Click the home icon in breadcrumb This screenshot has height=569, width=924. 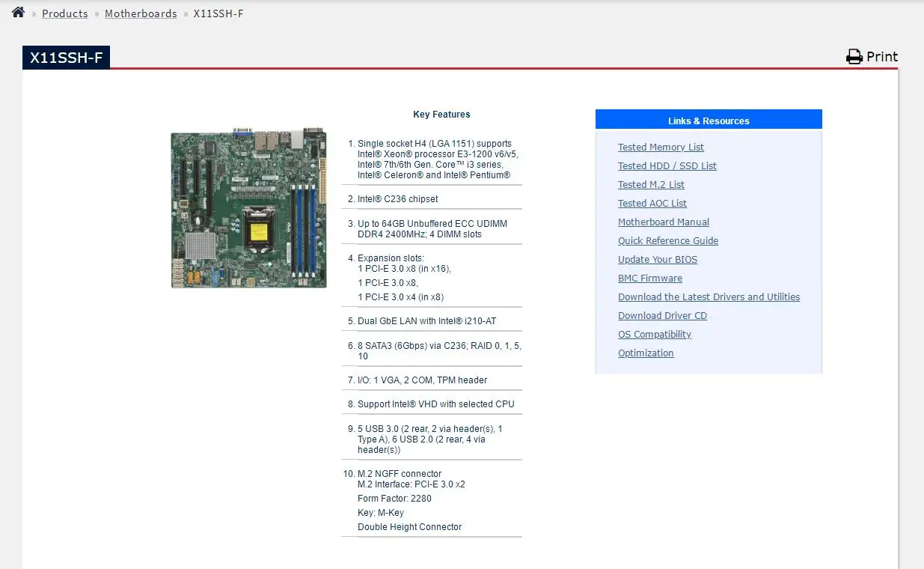(x=18, y=12)
